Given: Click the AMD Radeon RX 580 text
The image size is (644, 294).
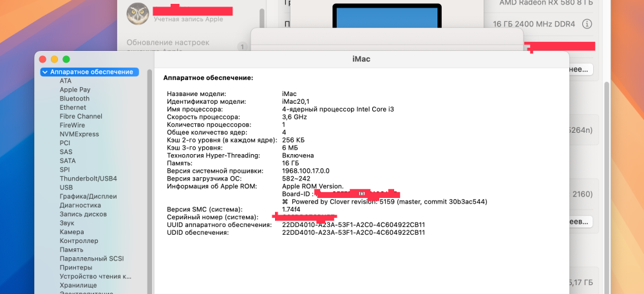Looking at the screenshot, I should 547,2.
